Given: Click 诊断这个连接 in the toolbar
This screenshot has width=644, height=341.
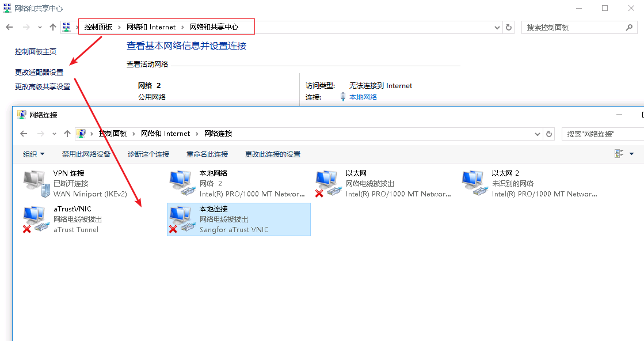Looking at the screenshot, I should pos(148,154).
